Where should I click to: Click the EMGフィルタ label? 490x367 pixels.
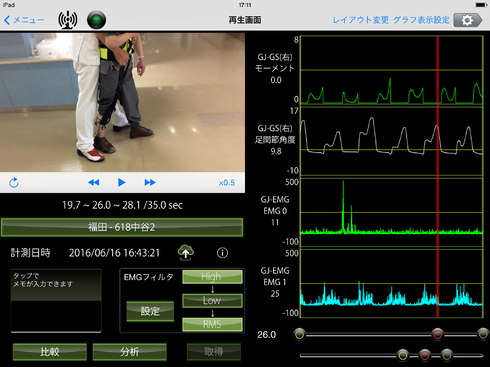pos(148,277)
